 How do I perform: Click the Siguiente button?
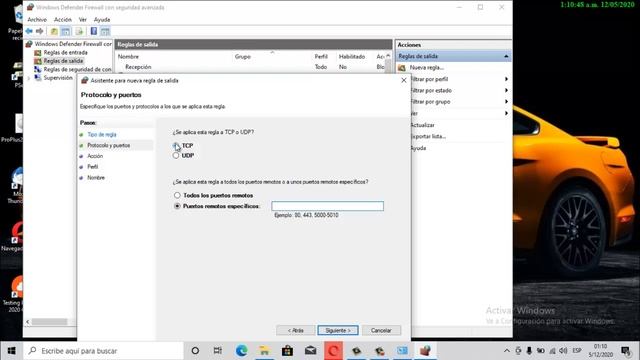(338, 330)
